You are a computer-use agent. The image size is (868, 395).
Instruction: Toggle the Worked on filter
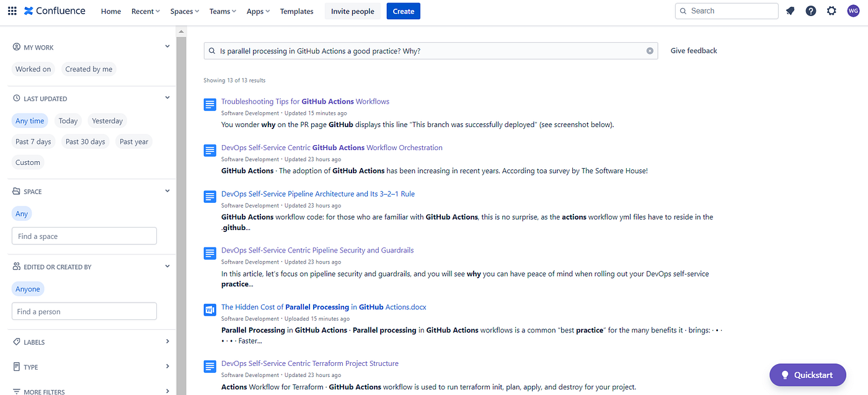point(33,69)
